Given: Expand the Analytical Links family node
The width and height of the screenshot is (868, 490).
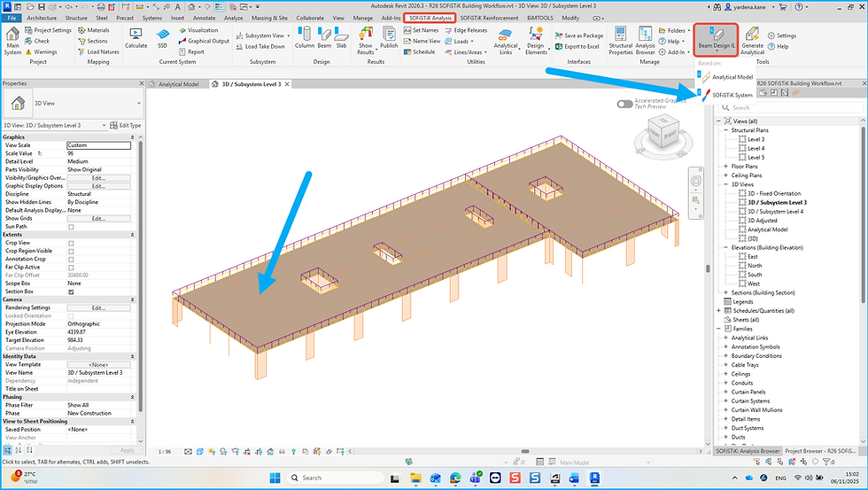Looking at the screenshot, I should point(725,338).
